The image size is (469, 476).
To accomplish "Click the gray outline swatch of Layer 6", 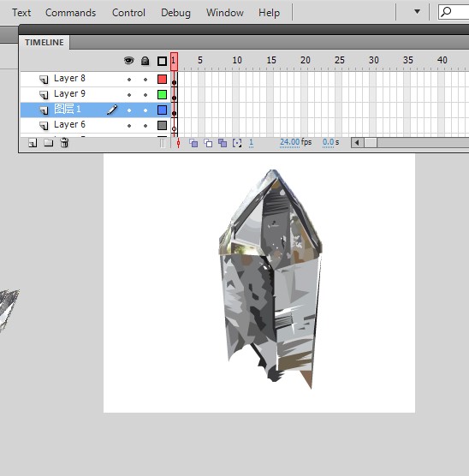I will click(x=162, y=125).
